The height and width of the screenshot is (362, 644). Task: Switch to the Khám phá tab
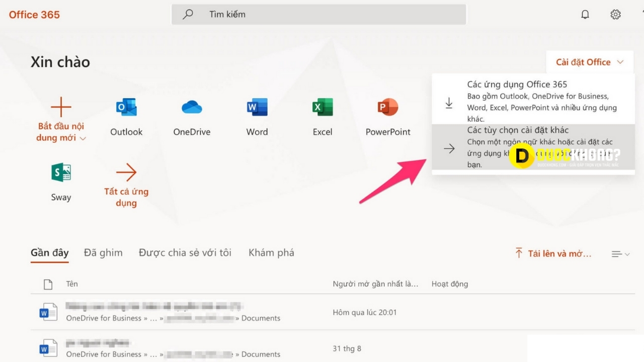[x=271, y=252]
